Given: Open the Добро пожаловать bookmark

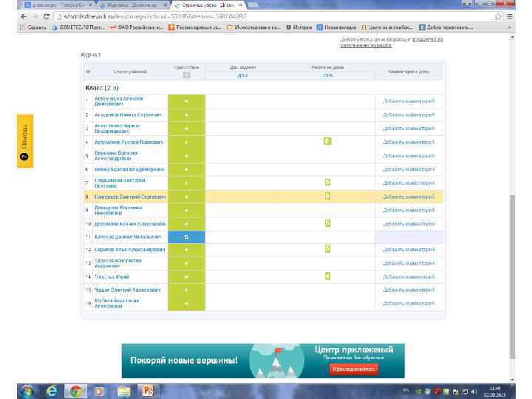Looking at the screenshot, I should (446, 27).
